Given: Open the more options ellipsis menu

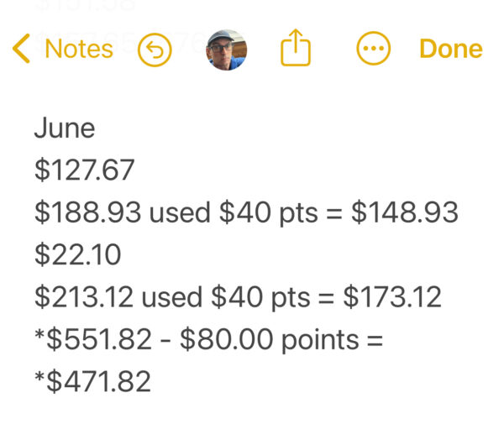Looking at the screenshot, I should coord(374,50).
